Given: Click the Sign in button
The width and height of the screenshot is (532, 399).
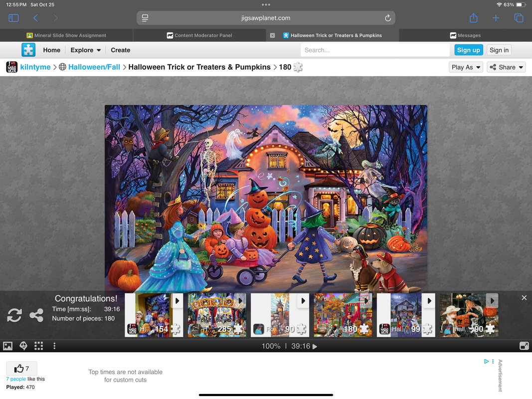Looking at the screenshot, I should tap(499, 50).
